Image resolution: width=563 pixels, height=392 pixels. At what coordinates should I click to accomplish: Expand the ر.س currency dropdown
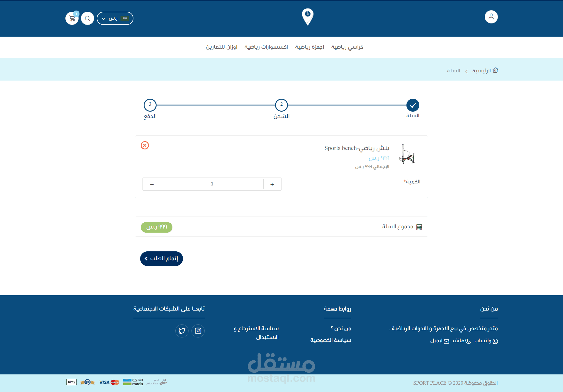pos(115,18)
